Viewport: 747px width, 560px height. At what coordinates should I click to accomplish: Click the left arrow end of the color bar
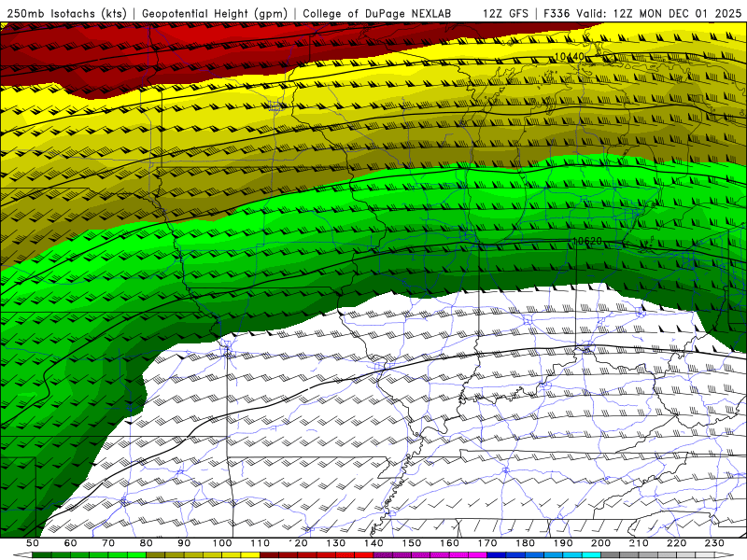click(22, 555)
